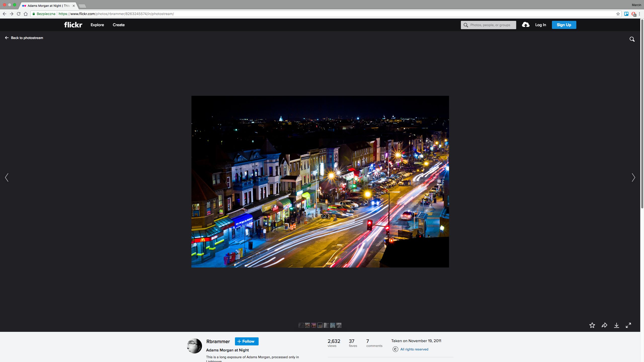Image resolution: width=644 pixels, height=362 pixels.
Task: Click the page vertical scrollbar thumb
Action: pos(642,114)
